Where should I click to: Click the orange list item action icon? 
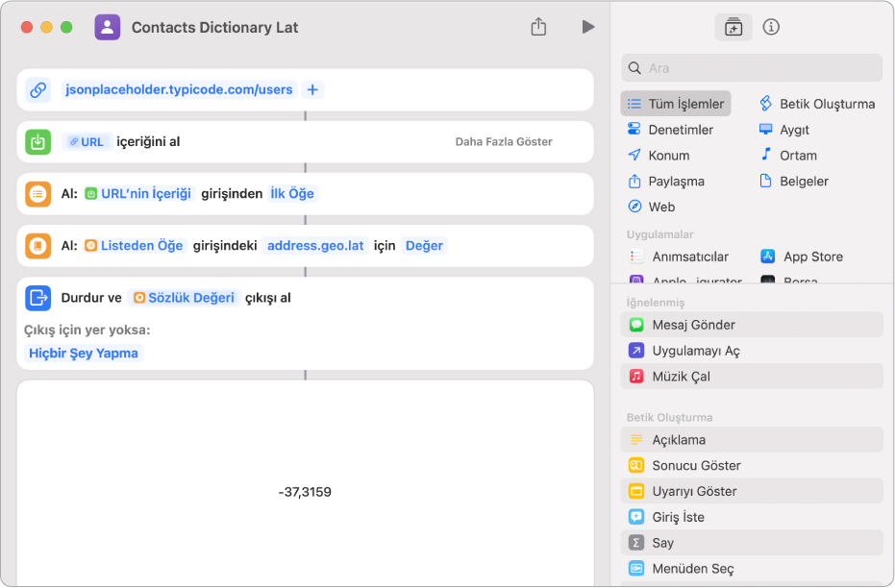point(38,194)
